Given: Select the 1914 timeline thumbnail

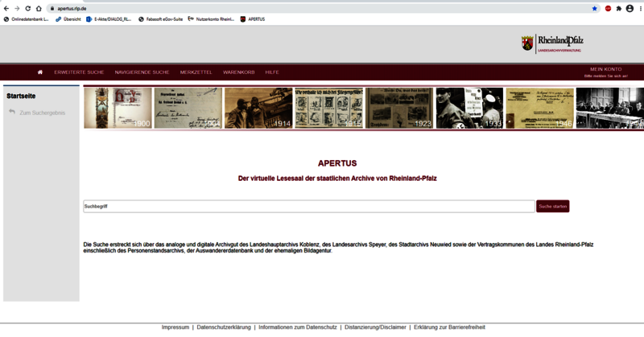Looking at the screenshot, I should (x=258, y=108).
